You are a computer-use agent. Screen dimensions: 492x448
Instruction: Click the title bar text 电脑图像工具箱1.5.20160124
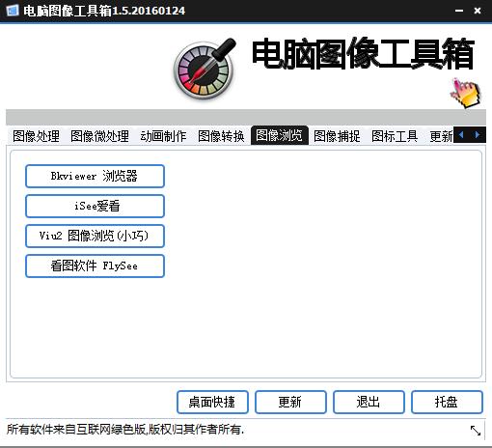click(x=104, y=11)
